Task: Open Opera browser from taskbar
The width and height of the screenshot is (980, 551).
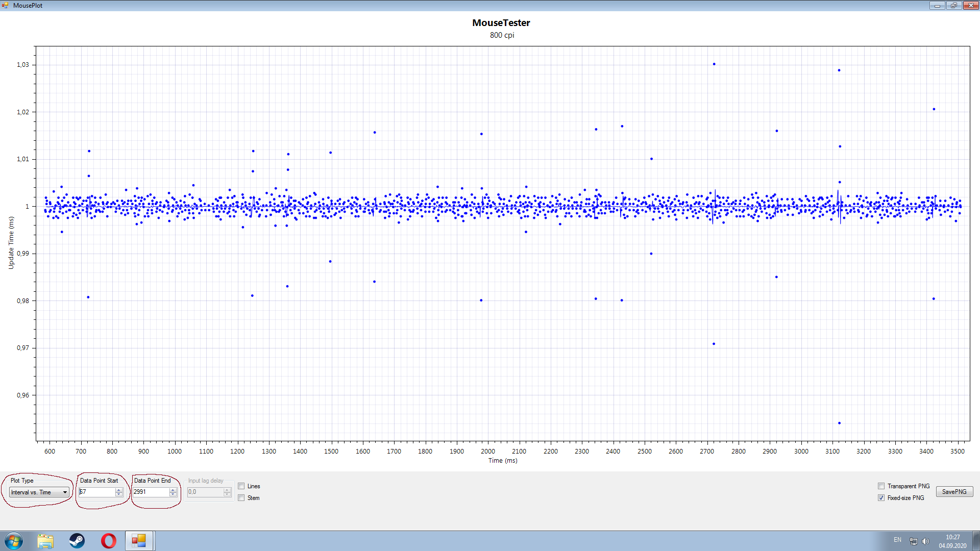Action: pyautogui.click(x=108, y=541)
